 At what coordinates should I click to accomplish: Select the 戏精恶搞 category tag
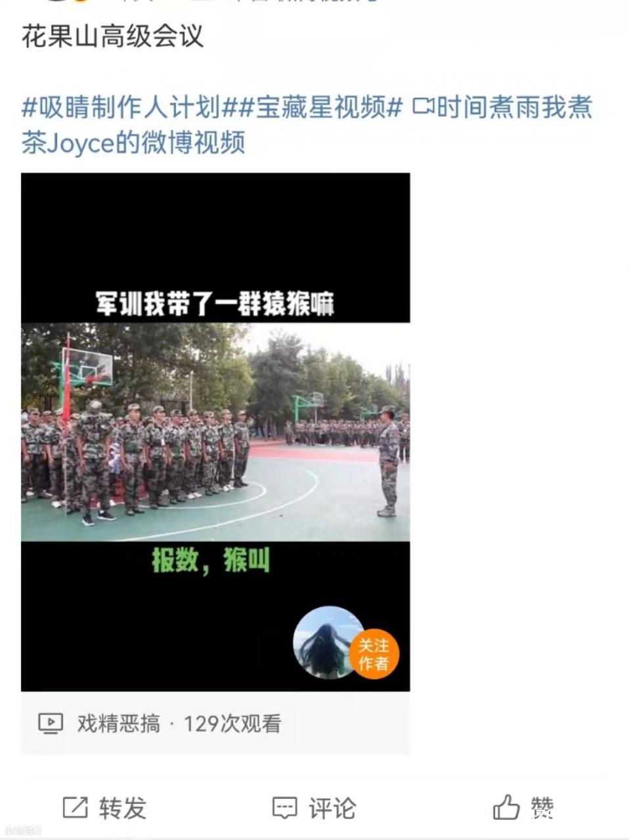[x=119, y=724]
